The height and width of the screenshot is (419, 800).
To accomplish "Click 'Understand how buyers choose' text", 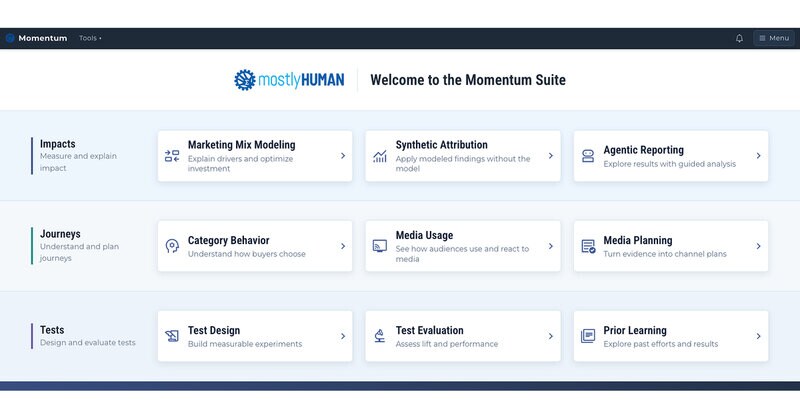I will tap(246, 254).
